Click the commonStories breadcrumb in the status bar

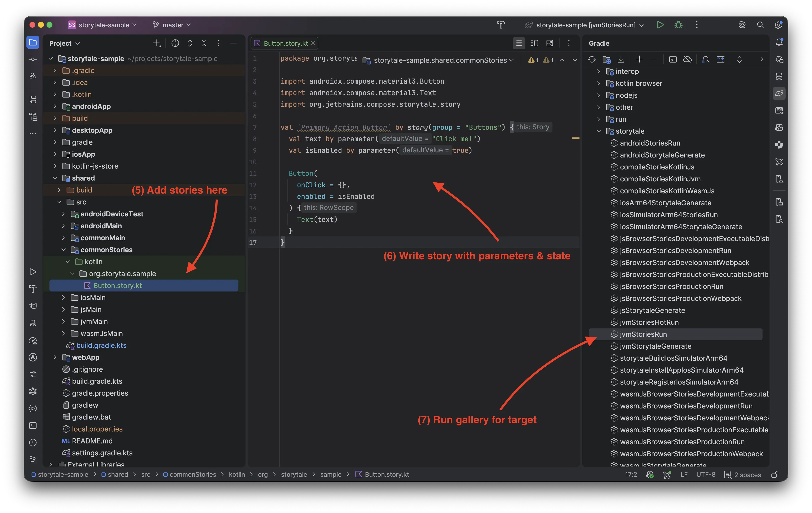coord(190,475)
